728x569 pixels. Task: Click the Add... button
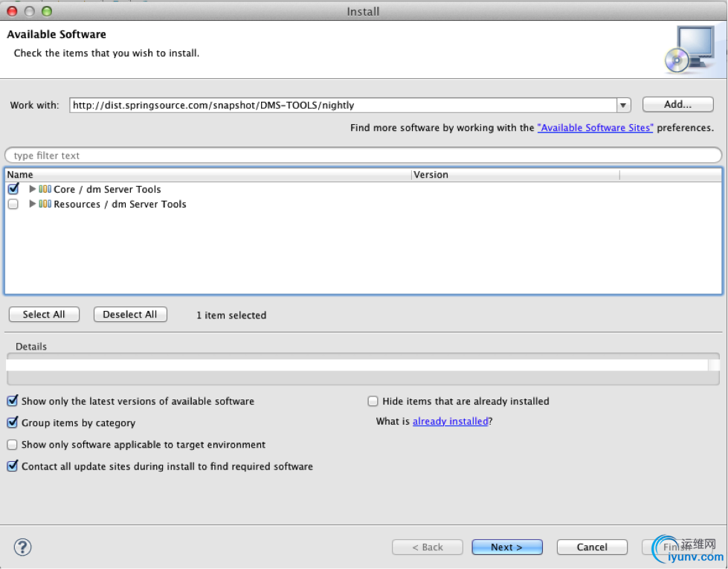[678, 105]
